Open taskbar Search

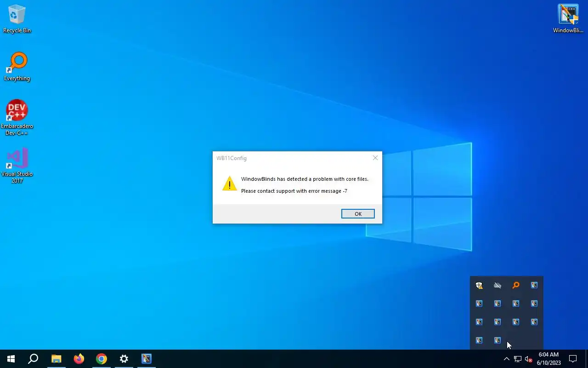click(33, 359)
